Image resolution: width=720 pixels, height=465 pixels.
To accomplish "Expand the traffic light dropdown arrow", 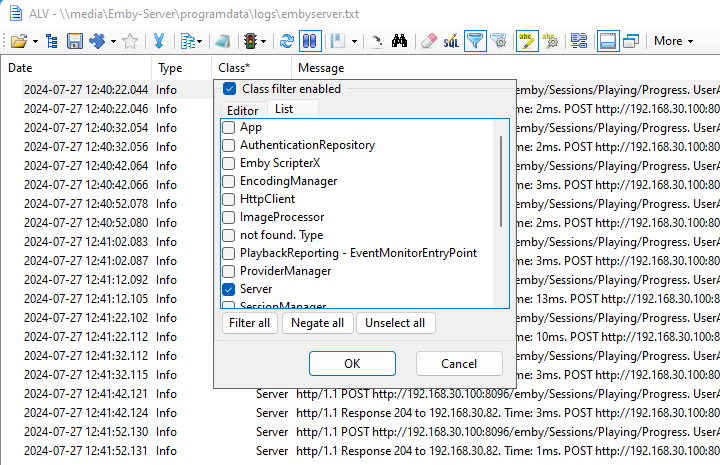I will (263, 42).
